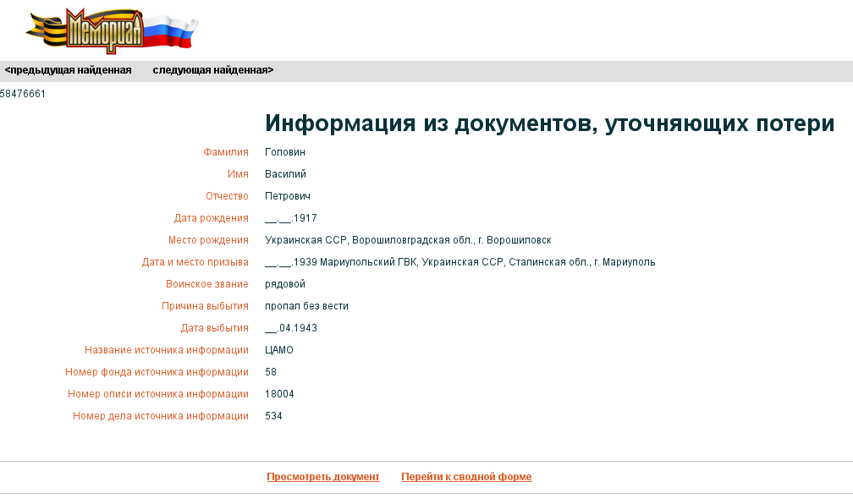Click rank value рядовой
Image resolution: width=853 pixels, height=504 pixels.
click(x=285, y=284)
